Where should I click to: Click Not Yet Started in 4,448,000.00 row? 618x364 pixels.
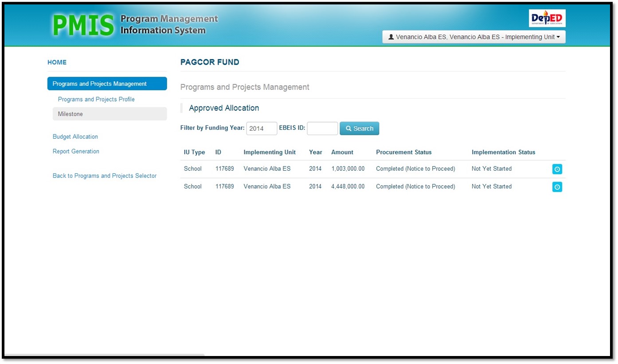(x=492, y=186)
